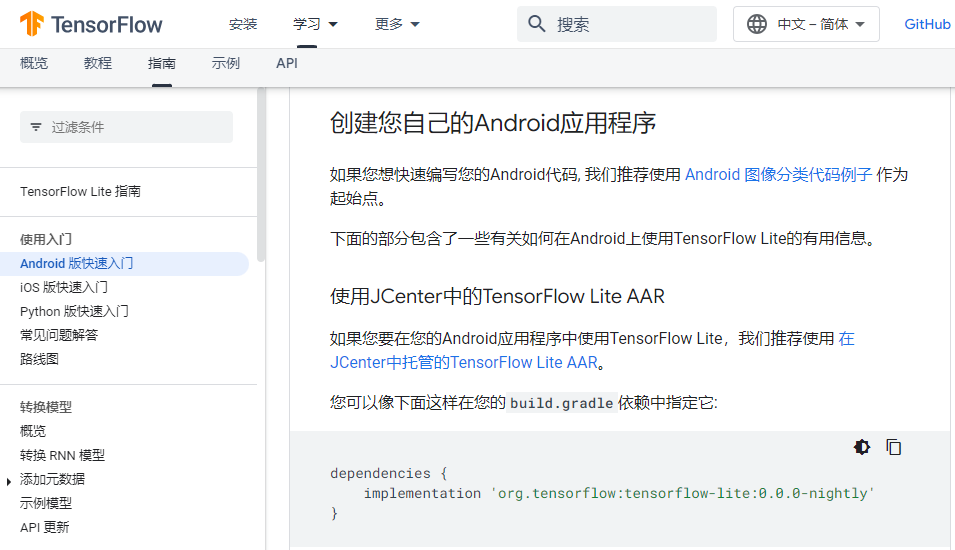
Task: Click the search magnifier icon
Action: point(537,24)
